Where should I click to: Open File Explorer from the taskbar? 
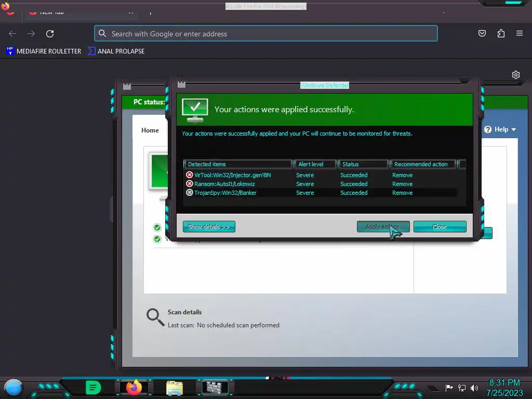(x=175, y=388)
